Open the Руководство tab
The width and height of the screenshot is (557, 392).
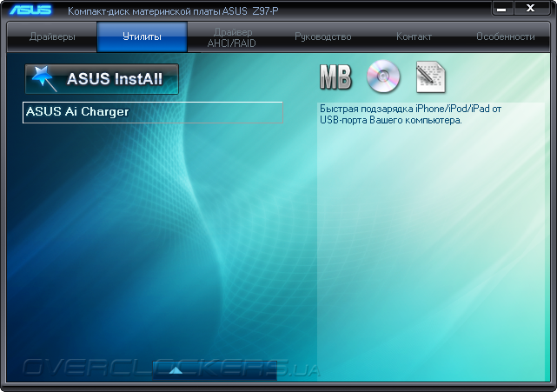point(322,37)
